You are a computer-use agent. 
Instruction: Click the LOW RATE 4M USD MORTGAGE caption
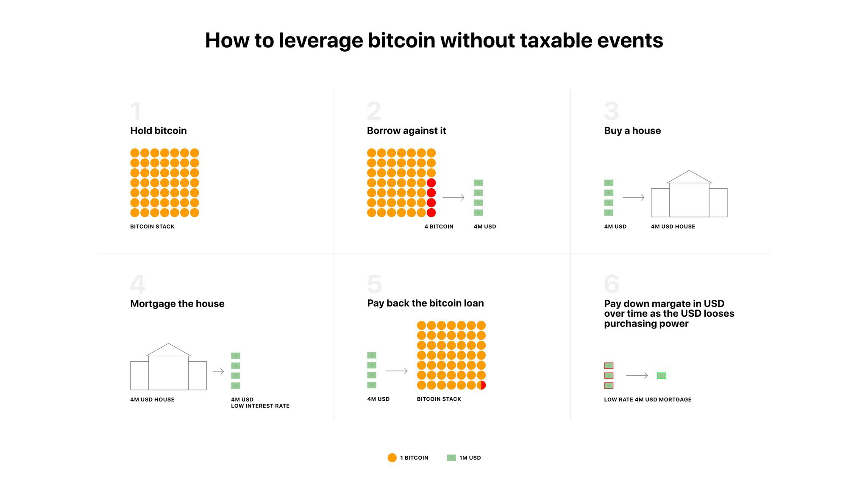tap(648, 399)
